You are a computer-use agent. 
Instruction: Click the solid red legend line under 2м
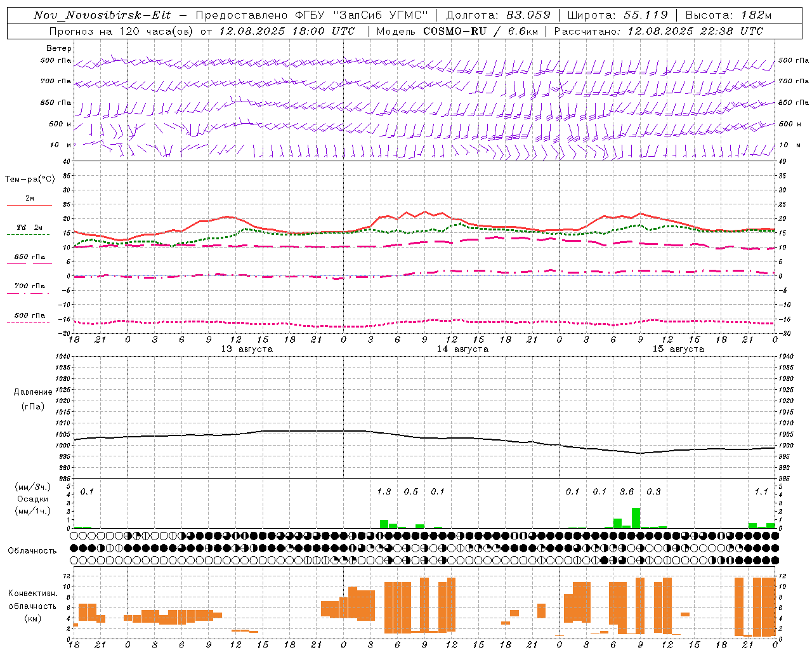click(x=29, y=205)
